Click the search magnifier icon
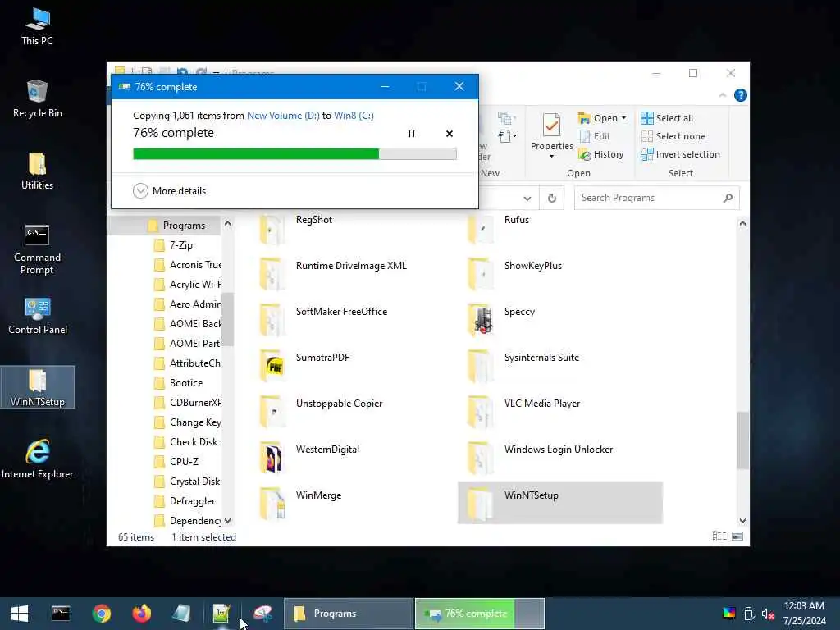The width and height of the screenshot is (840, 630). [x=728, y=198]
